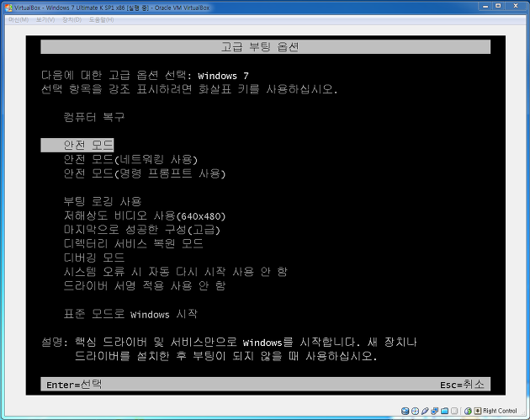Click the 고급 부팅 옵션 header bar

[265, 46]
